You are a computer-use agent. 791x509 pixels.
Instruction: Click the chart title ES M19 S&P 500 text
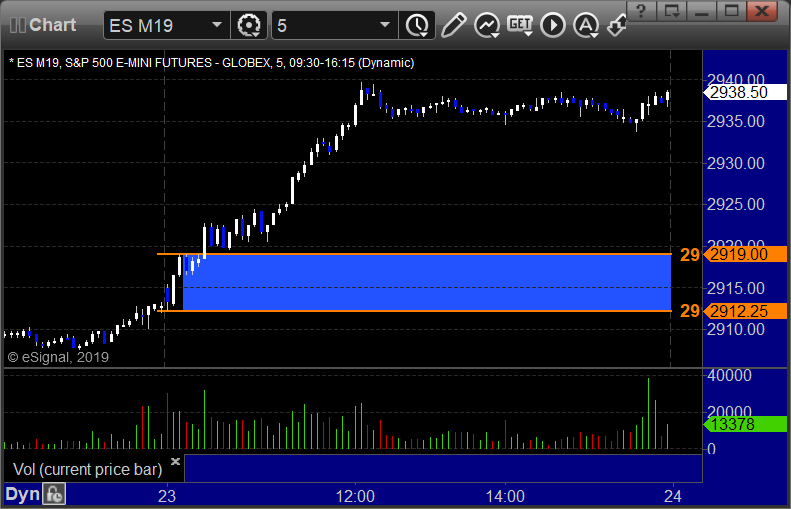(x=211, y=63)
